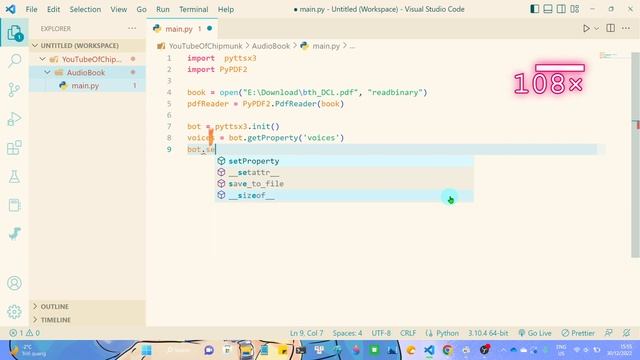Open the editor More Actions ellipsis
The image size is (640, 360).
[626, 28]
